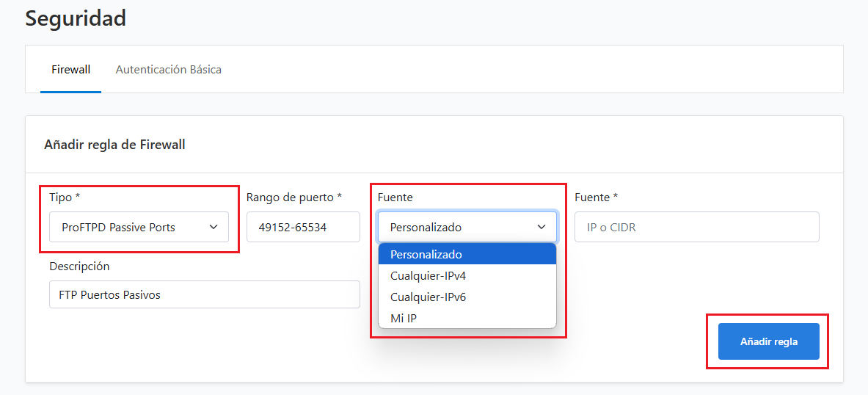The height and width of the screenshot is (395, 868).
Task: Open the Tipo dropdown showing ProFTPD Passive Ports
Action: (x=139, y=227)
